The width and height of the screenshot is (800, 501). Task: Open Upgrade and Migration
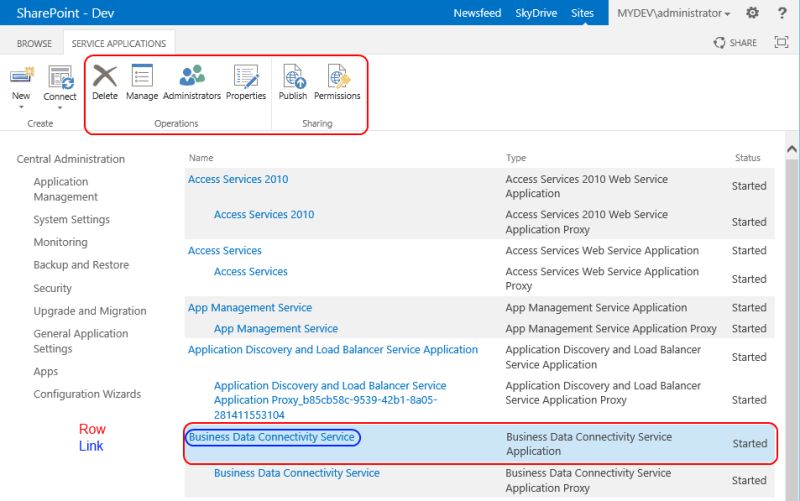[90, 311]
